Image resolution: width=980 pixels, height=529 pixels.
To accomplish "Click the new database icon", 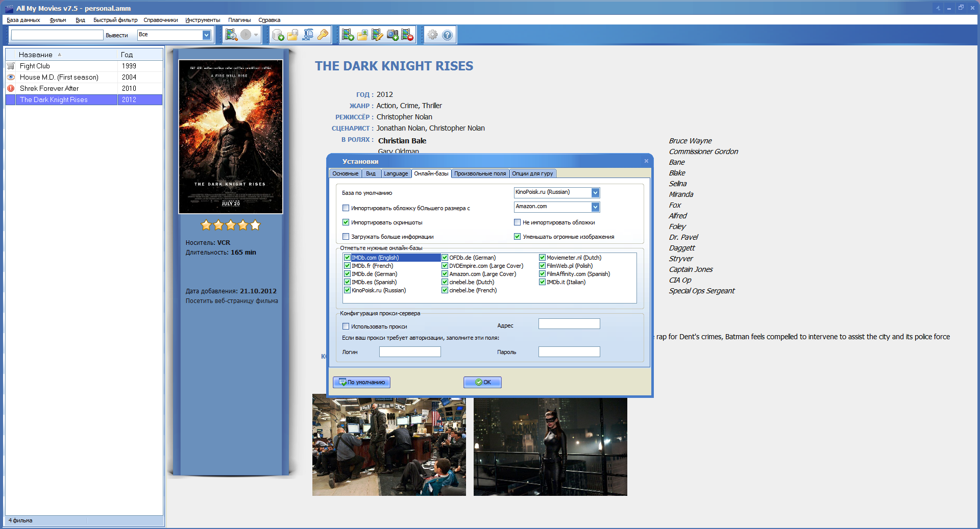I will pos(278,35).
